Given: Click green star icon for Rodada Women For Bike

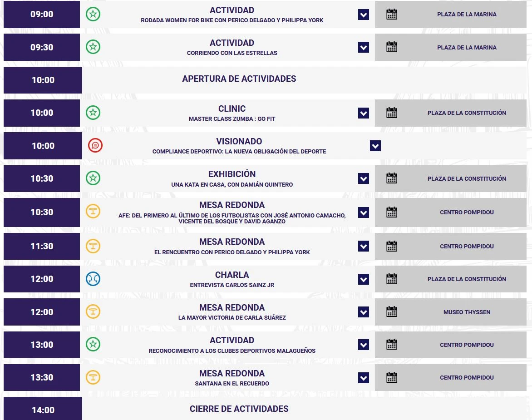Looking at the screenshot, I should [x=93, y=14].
